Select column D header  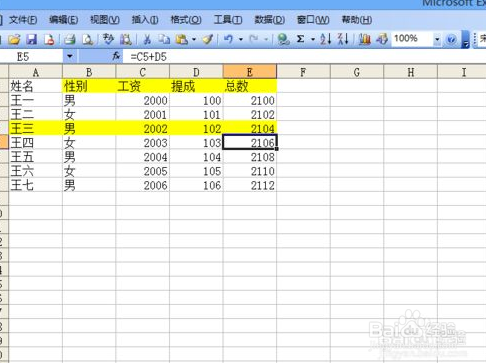pos(196,72)
